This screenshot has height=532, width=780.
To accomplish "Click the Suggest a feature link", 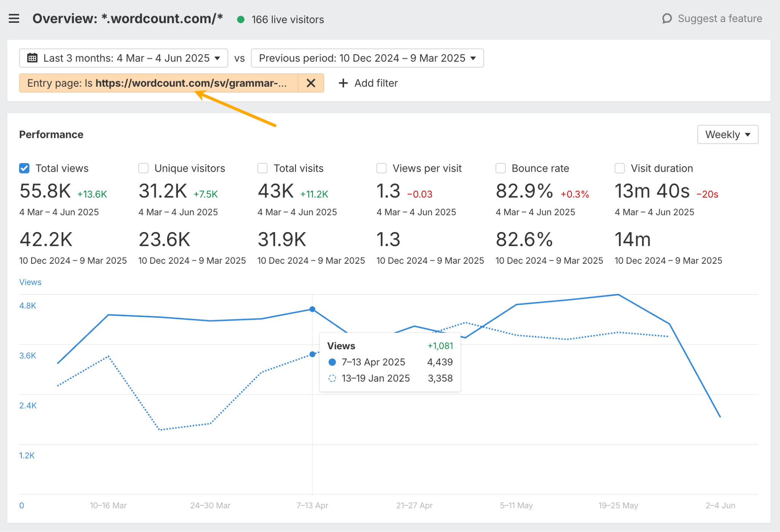I will (x=720, y=18).
